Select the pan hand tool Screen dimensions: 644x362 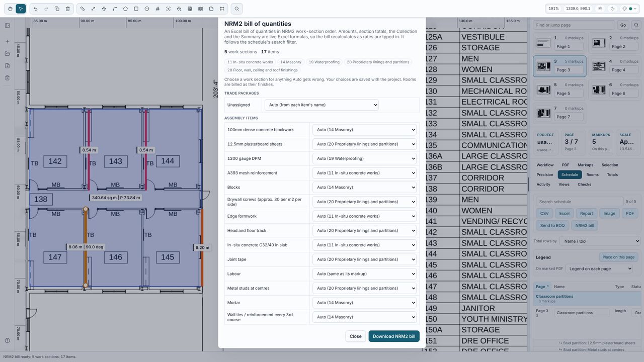pyautogui.click(x=9, y=9)
